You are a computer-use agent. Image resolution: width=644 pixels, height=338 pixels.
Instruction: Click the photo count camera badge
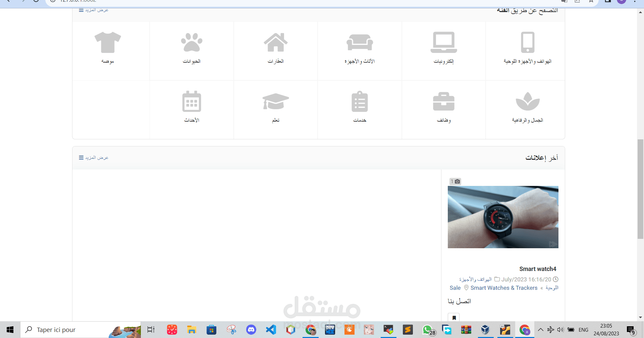(455, 181)
